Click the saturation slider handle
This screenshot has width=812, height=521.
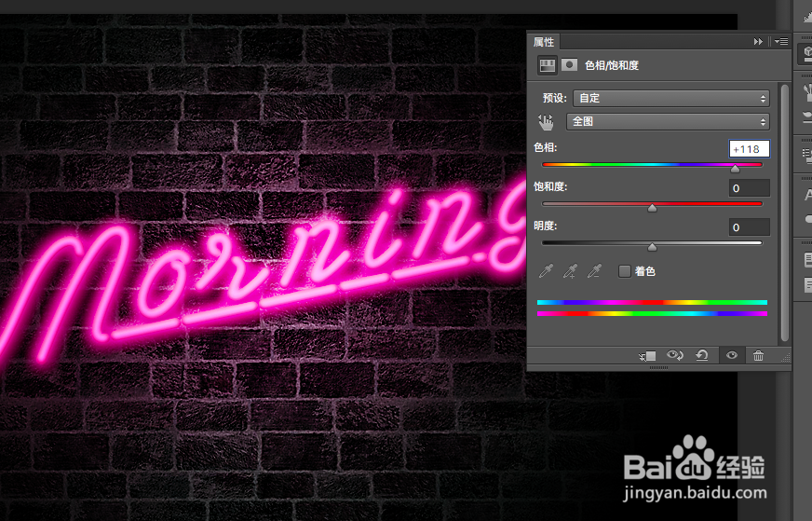(x=652, y=208)
